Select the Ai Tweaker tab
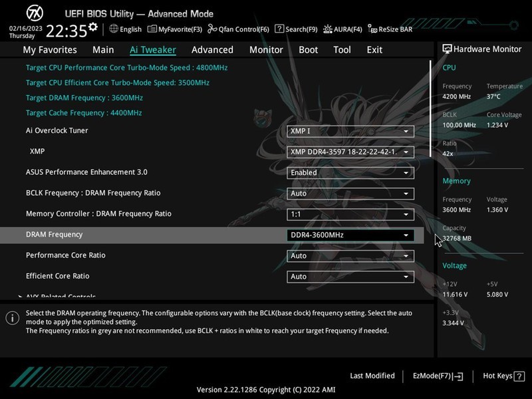Screen dimensions: 532x399 [x=153, y=50]
